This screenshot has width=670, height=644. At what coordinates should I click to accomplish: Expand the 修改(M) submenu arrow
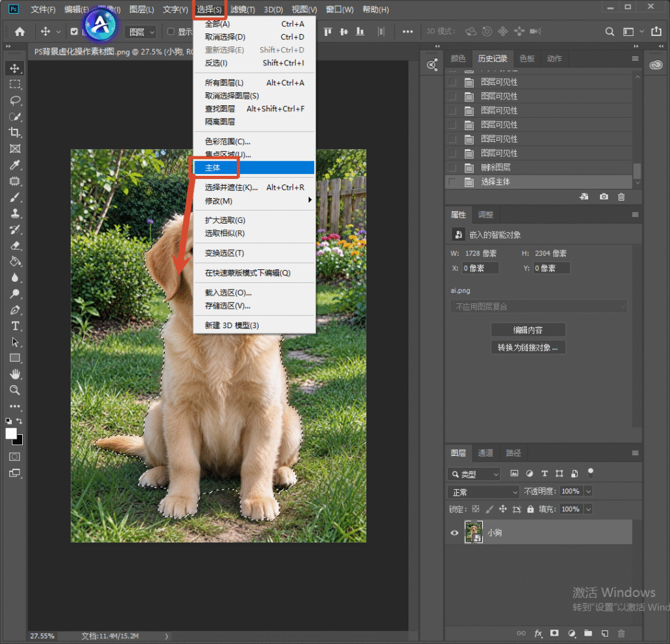[x=309, y=200]
